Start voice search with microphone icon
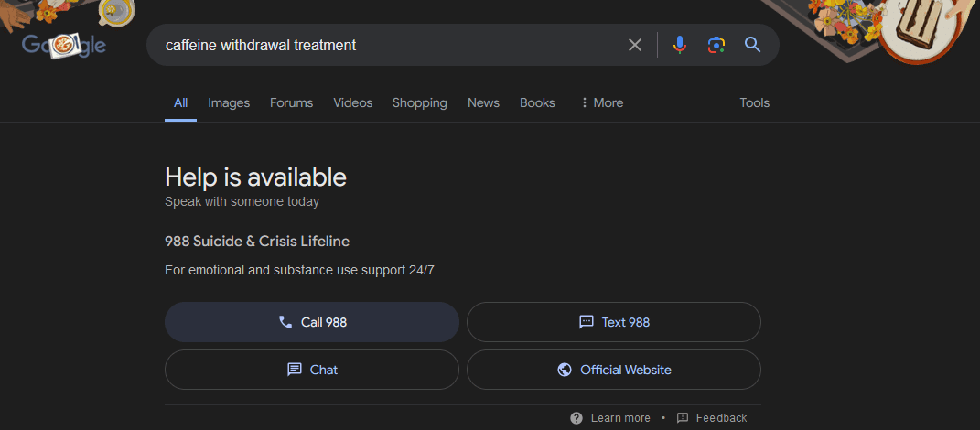 679,45
